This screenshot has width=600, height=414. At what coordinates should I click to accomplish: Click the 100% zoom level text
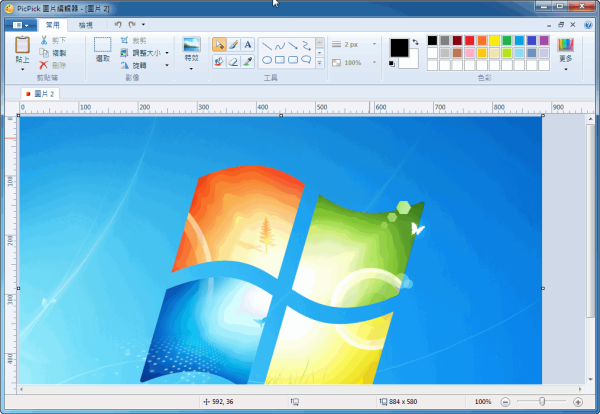coord(483,401)
